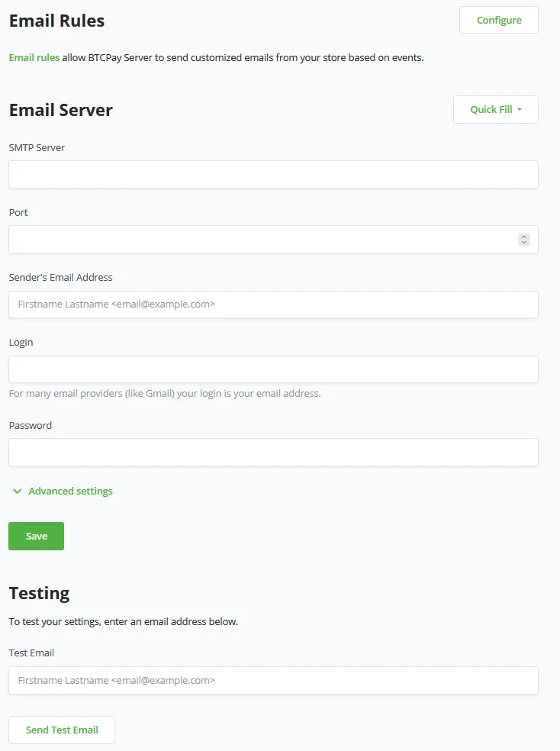Select the Login input field
This screenshot has height=751, width=560.
[x=273, y=369]
